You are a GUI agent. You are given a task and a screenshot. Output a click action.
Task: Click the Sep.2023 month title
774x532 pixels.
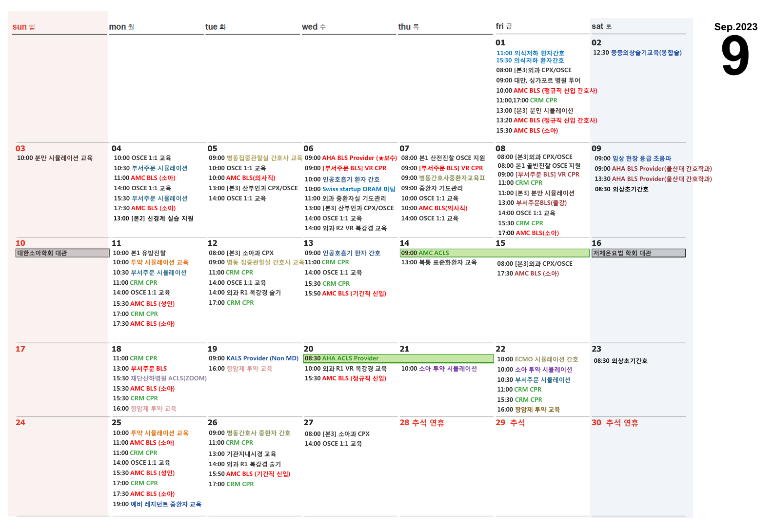(x=735, y=27)
